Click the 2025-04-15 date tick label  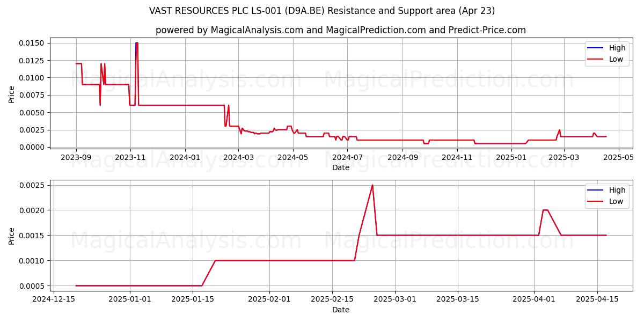(x=598, y=299)
